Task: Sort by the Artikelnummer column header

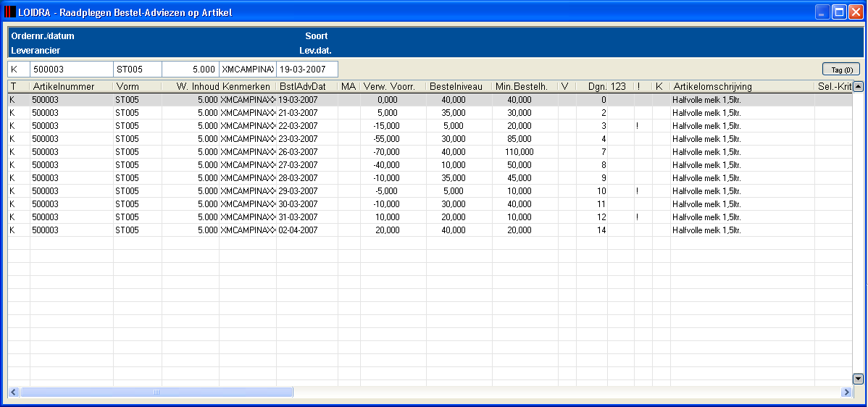Action: 72,87
